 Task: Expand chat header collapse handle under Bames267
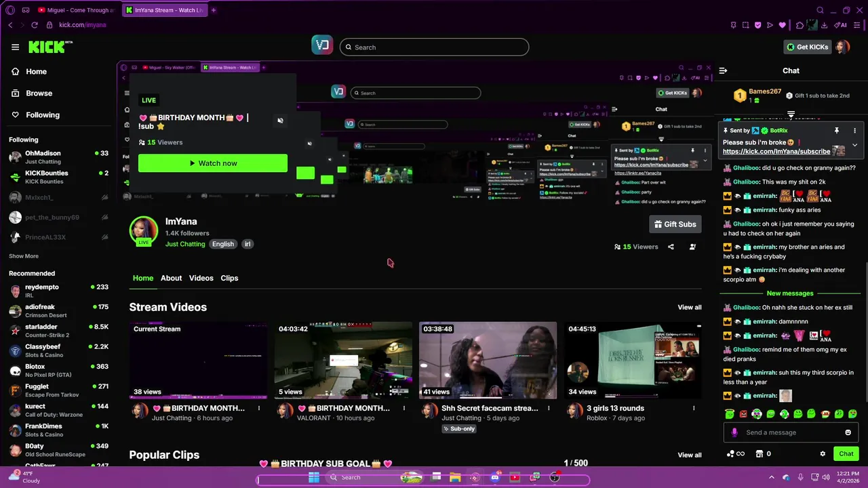(x=791, y=114)
